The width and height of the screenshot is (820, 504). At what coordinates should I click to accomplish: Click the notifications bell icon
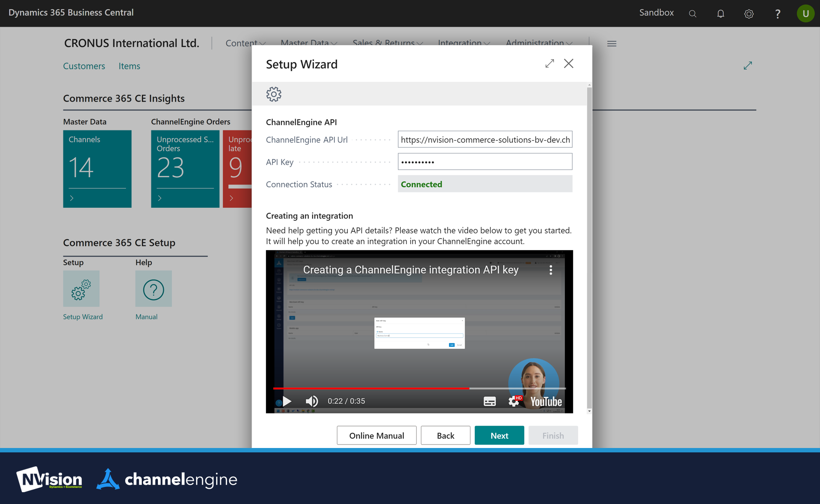pyautogui.click(x=720, y=14)
